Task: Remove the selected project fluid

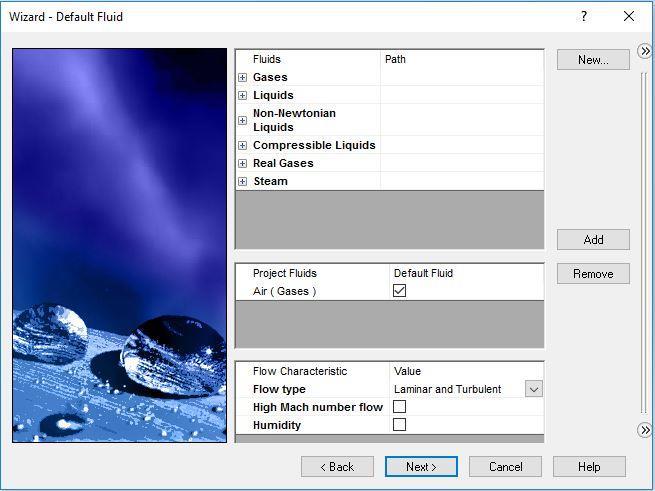Action: (593, 274)
